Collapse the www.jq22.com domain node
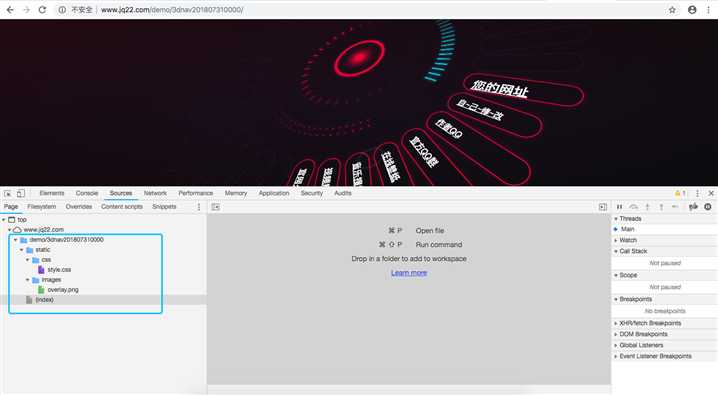 click(x=10, y=230)
